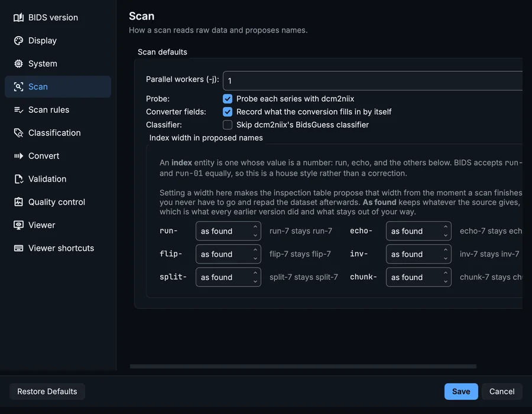Click the Convert arrow icon
This screenshot has height=414, width=532.
[19, 156]
